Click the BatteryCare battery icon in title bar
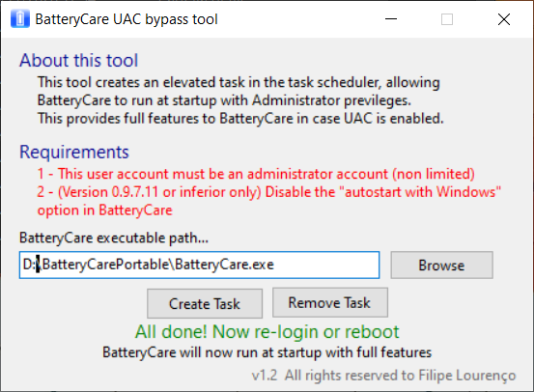This screenshot has height=392, width=534. [20, 19]
